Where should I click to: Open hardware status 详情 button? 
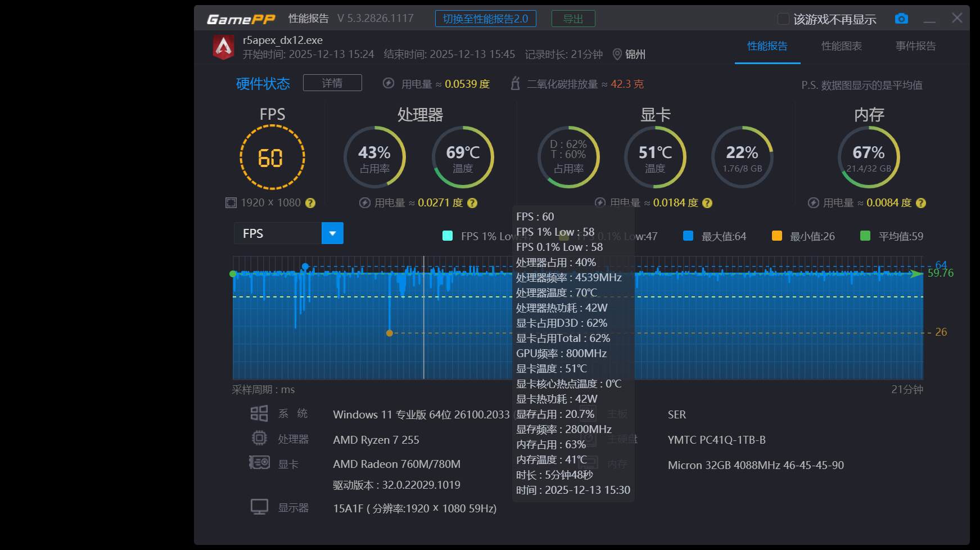(332, 83)
